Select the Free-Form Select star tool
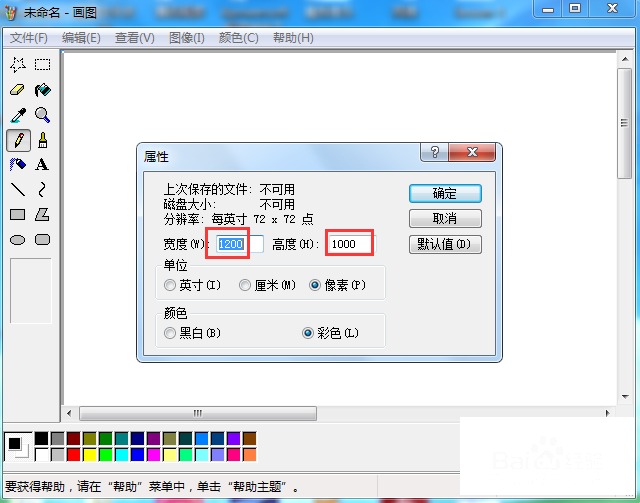 click(x=18, y=65)
